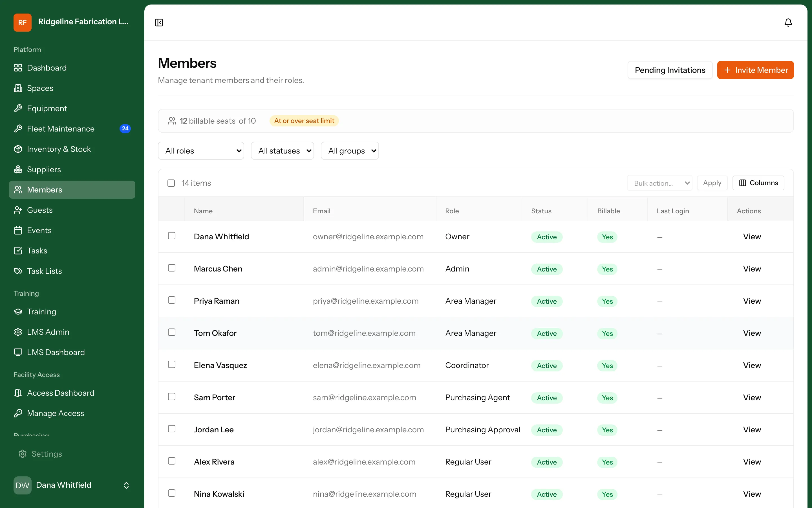Click the Apply bulk action button

pos(712,183)
